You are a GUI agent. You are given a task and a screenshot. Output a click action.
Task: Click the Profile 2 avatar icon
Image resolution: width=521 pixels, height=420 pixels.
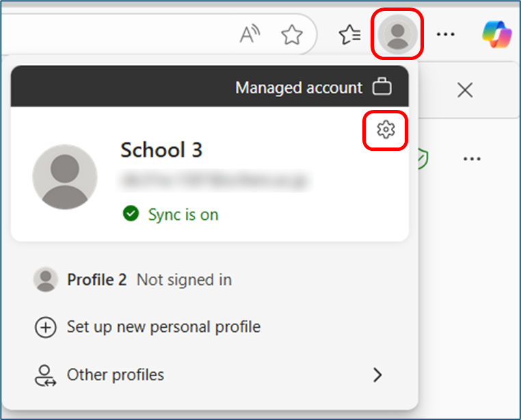click(46, 280)
